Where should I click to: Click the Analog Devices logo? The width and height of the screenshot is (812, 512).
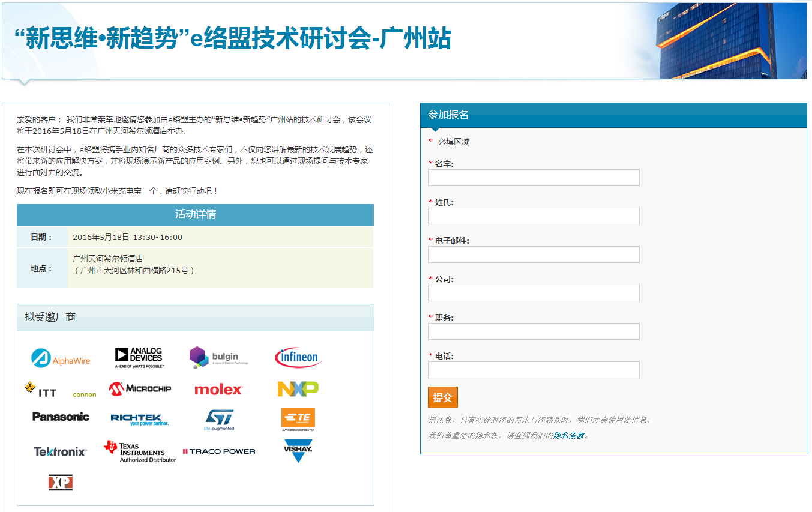click(139, 358)
